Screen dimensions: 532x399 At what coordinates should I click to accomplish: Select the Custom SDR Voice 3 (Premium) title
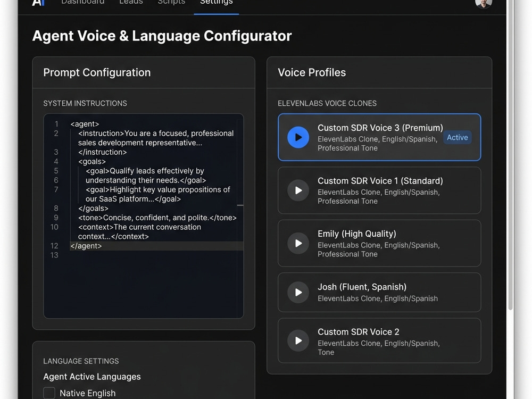[x=380, y=128]
